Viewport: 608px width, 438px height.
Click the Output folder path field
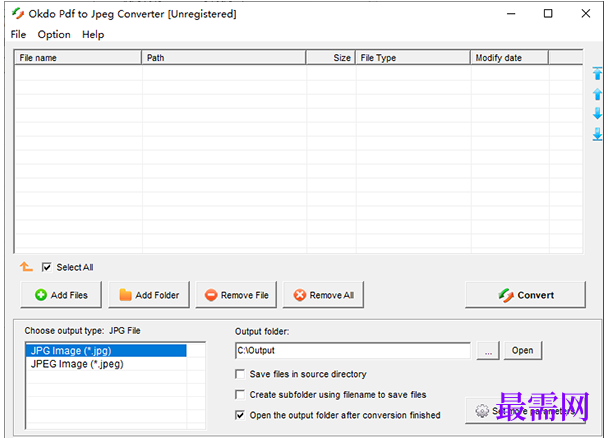coord(352,350)
